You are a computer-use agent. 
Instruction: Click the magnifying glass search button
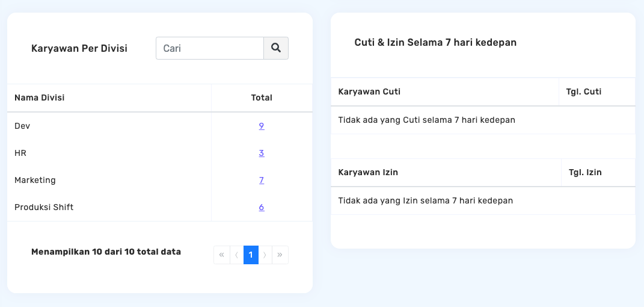pos(276,48)
